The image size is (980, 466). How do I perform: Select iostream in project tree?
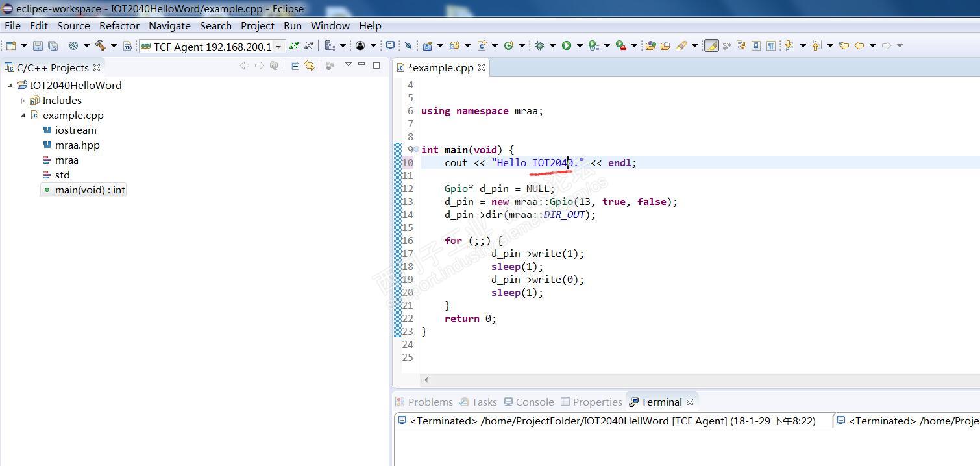[x=69, y=130]
